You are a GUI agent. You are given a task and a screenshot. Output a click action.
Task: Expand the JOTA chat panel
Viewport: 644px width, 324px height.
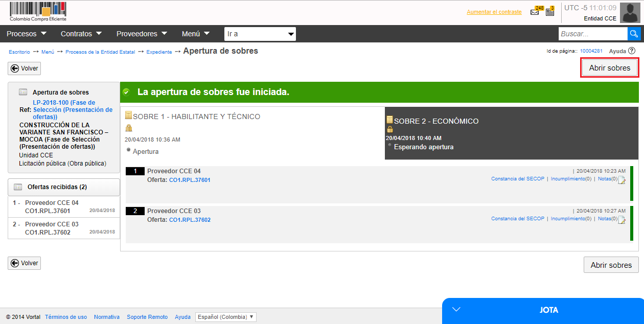click(x=543, y=310)
